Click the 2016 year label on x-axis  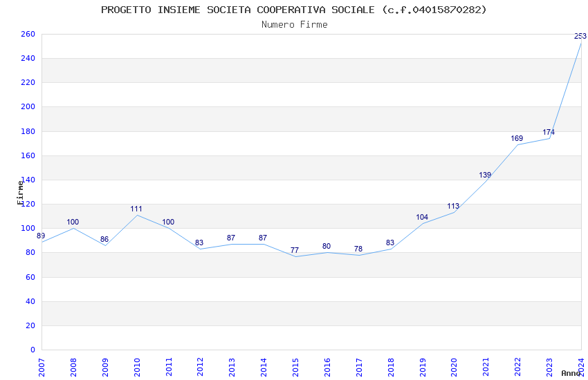point(327,368)
